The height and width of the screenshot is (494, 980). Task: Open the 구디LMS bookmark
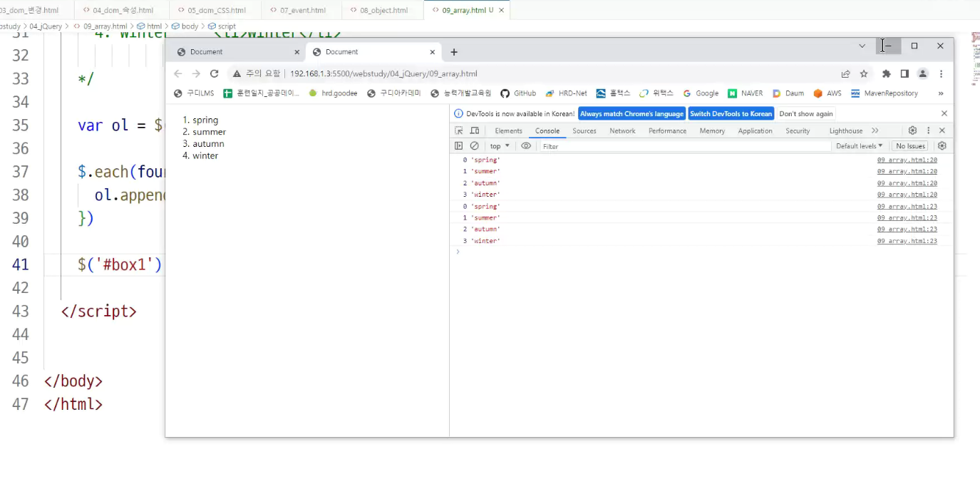[194, 93]
